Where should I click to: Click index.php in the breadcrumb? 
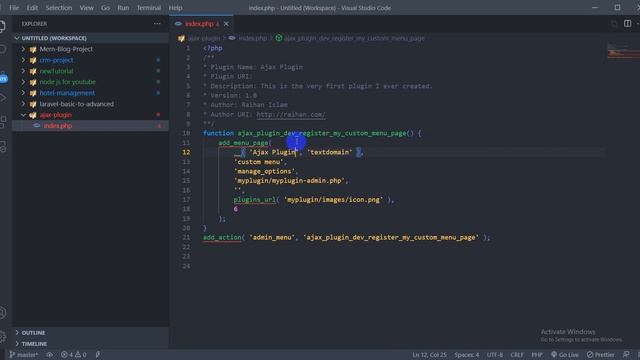pyautogui.click(x=252, y=38)
